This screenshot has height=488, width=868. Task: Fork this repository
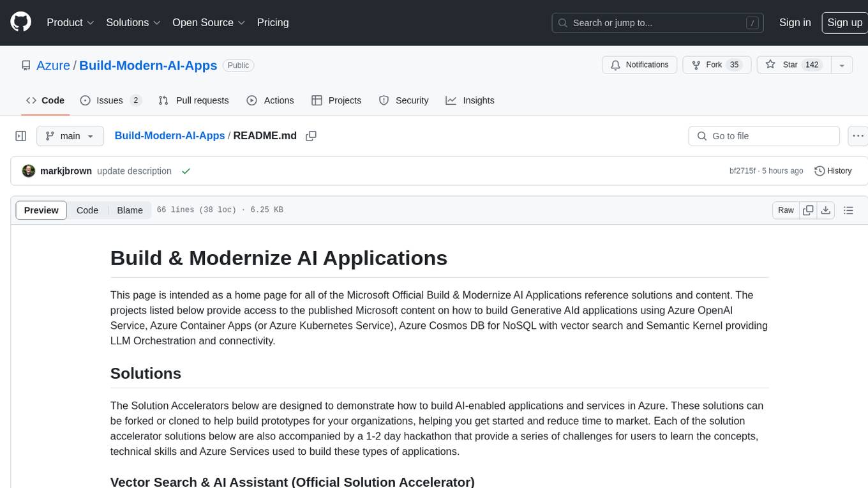(x=717, y=65)
